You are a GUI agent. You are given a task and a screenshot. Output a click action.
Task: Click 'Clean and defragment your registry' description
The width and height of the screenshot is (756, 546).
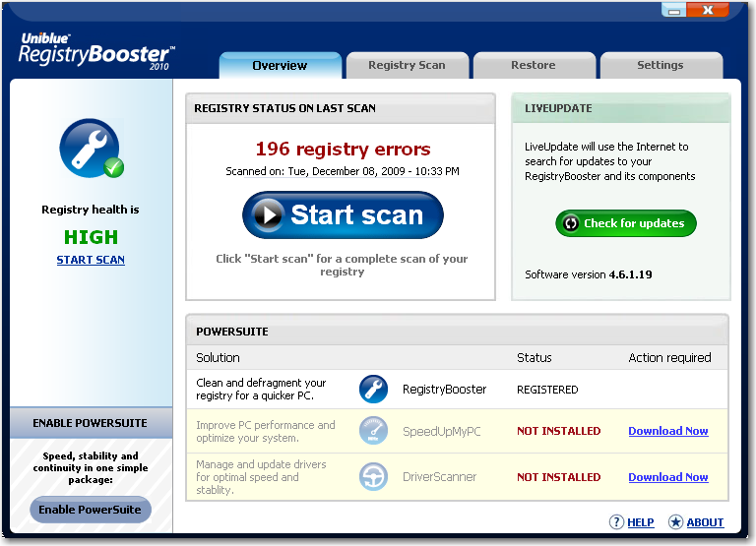click(x=261, y=389)
